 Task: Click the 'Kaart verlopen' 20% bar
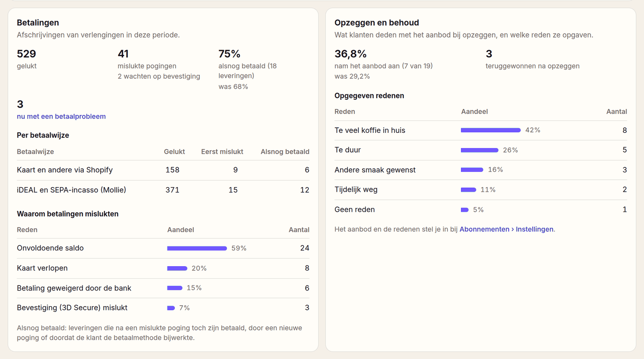pyautogui.click(x=177, y=268)
